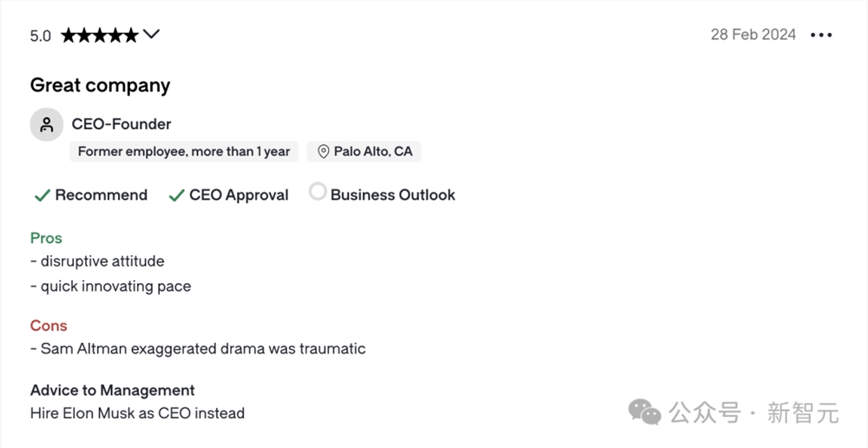Click the reviewer avatar icon

47,124
